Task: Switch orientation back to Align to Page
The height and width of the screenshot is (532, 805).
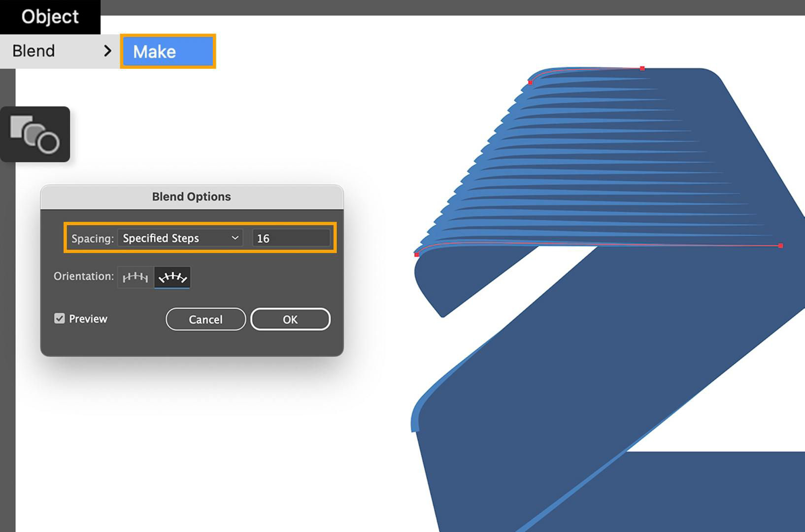Action: (134, 277)
